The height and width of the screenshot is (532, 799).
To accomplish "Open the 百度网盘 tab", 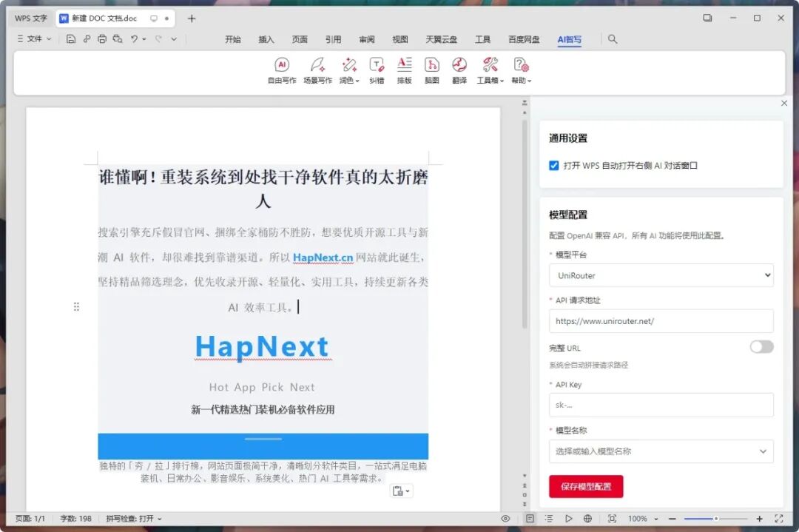I will click(x=524, y=39).
